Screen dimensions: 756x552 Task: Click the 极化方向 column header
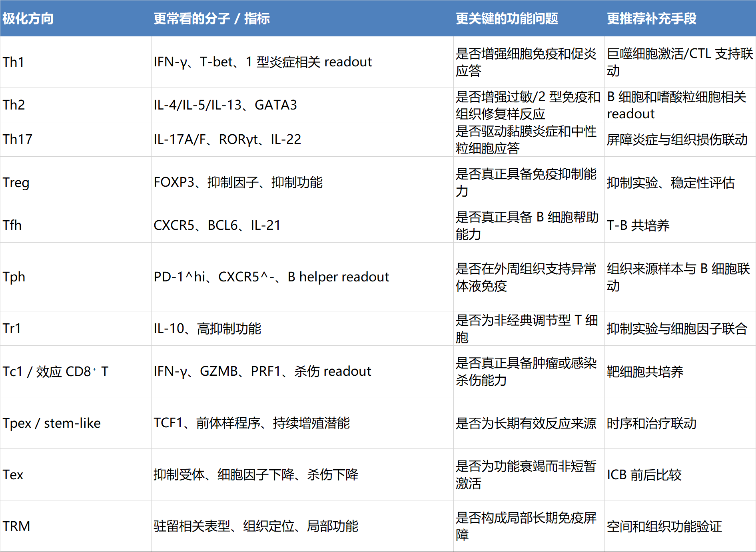click(28, 18)
